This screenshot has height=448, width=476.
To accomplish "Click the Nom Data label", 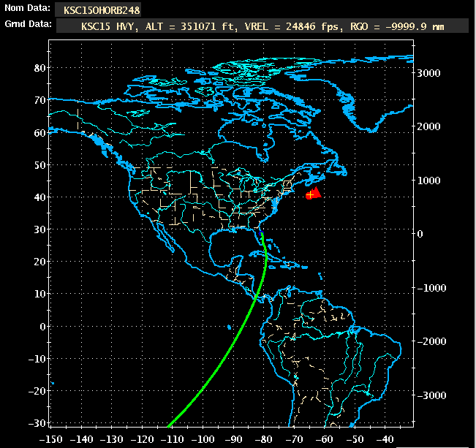I will (27, 8).
